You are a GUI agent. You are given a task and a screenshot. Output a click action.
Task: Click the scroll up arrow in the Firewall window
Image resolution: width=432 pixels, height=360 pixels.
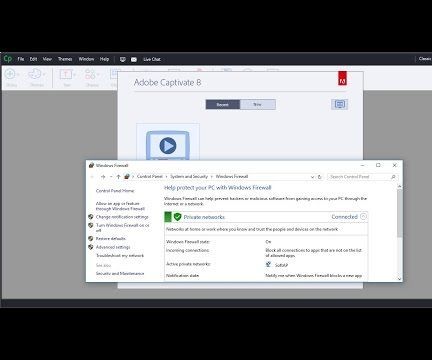[400, 186]
